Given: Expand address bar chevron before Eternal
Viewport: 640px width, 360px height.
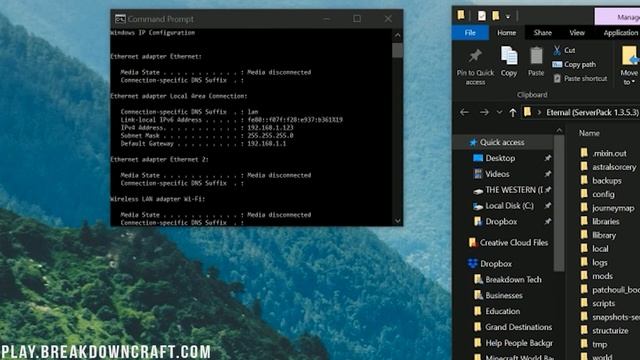Looking at the screenshot, I should [x=539, y=112].
